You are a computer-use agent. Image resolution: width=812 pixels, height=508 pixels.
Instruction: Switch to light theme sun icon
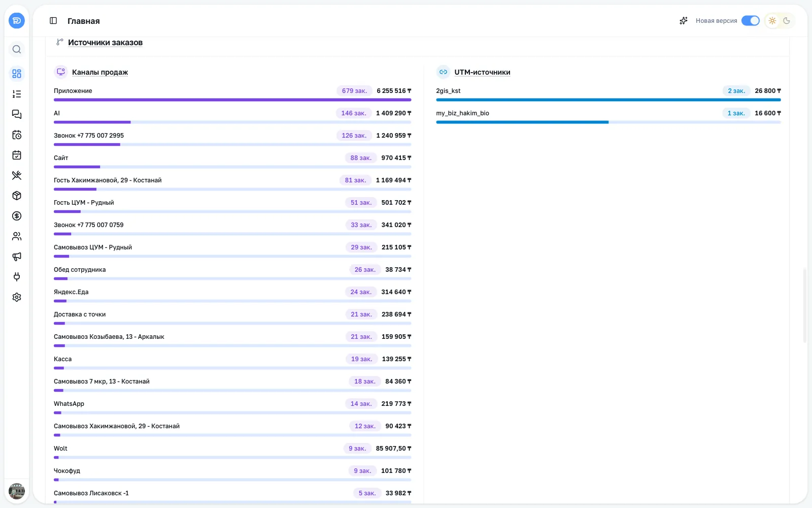pos(772,21)
